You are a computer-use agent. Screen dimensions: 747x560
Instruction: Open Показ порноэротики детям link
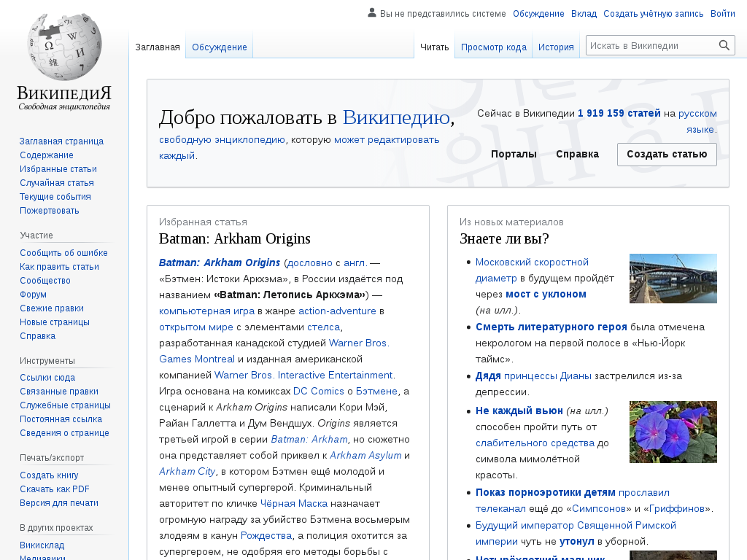coord(546,492)
